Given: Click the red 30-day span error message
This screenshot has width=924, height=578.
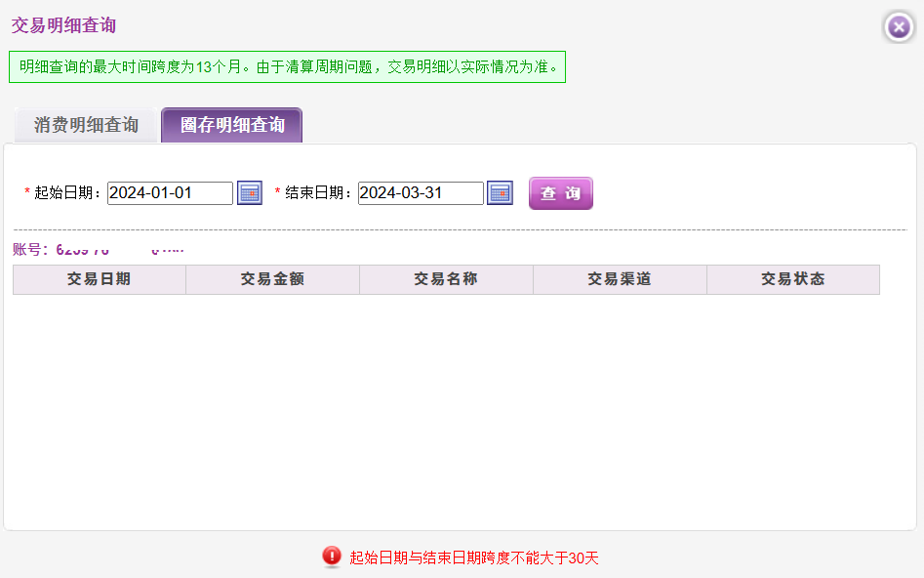Looking at the screenshot, I should click(x=473, y=558).
